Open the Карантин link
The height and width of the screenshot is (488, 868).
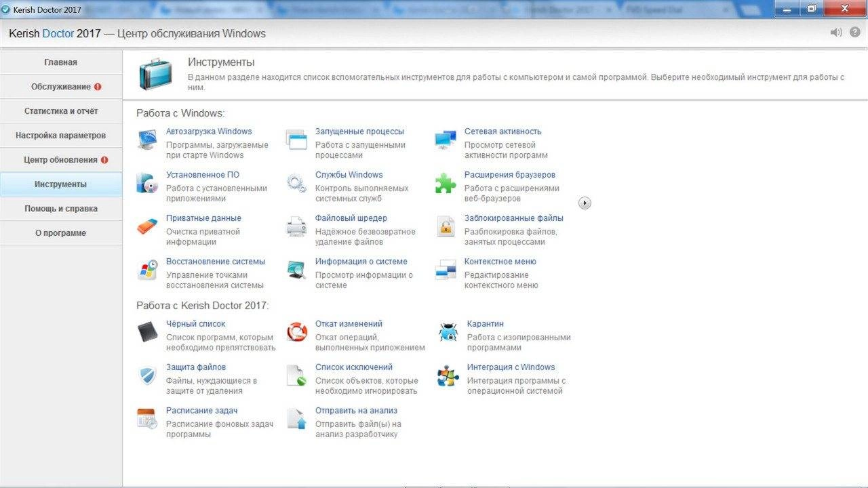tap(486, 324)
